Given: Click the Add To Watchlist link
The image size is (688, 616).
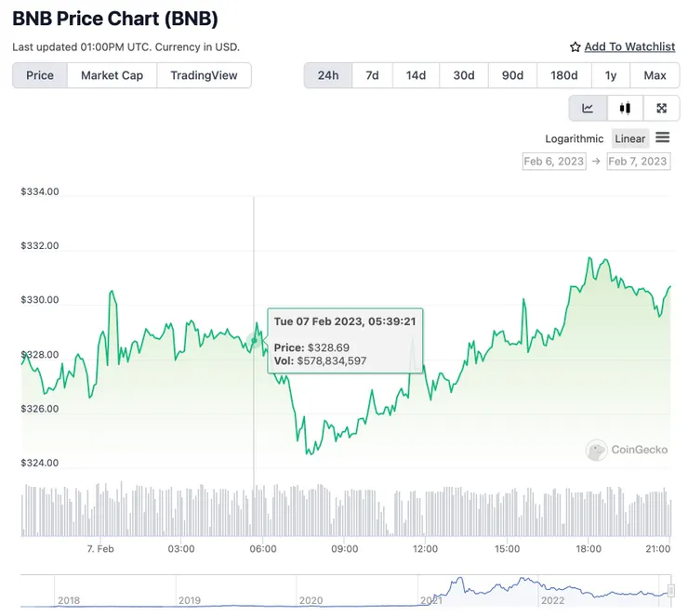Looking at the screenshot, I should [629, 46].
